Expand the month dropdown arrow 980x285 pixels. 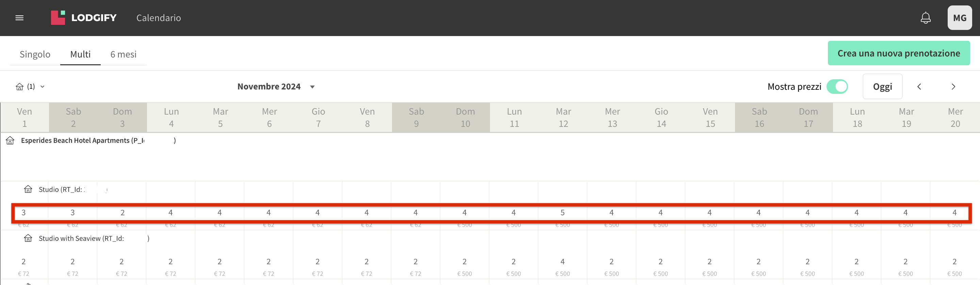click(312, 87)
